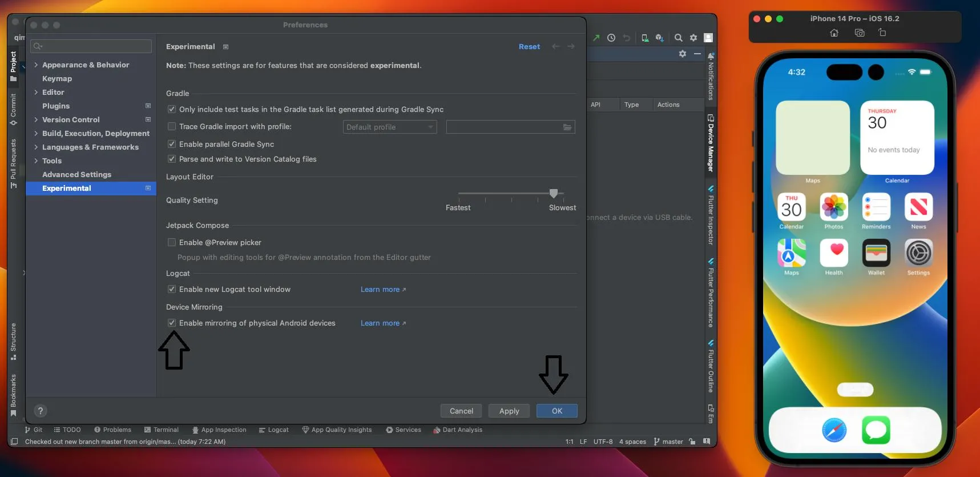Image resolution: width=980 pixels, height=477 pixels.
Task: Expand Languages & Frameworks category
Action: pyautogui.click(x=36, y=147)
